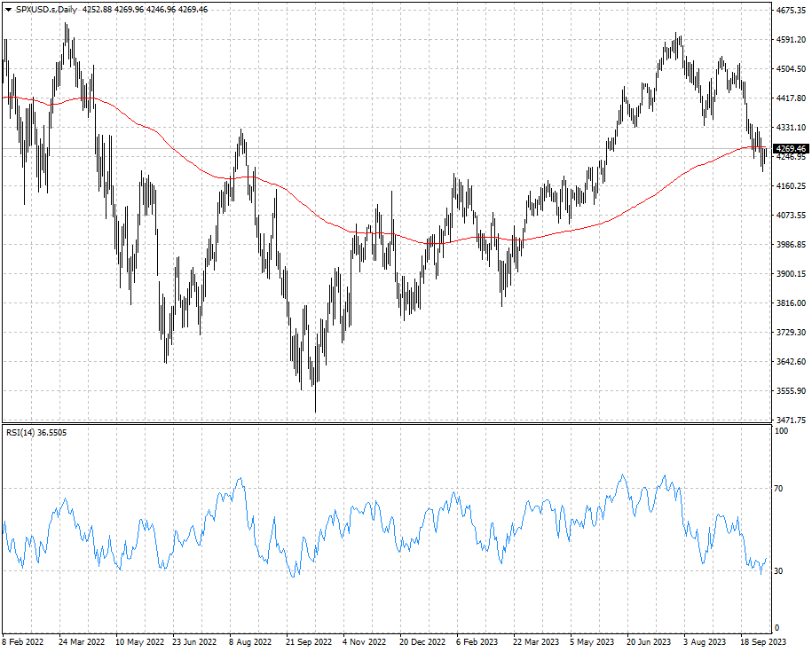812x652 pixels.
Task: Click the 23 Jun 2022 date label
Action: coord(194,642)
